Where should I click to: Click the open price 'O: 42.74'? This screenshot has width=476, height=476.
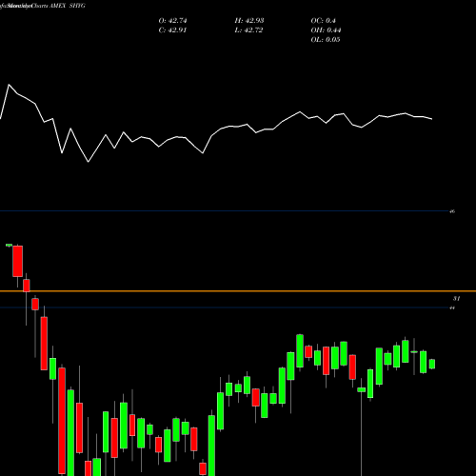click(172, 21)
